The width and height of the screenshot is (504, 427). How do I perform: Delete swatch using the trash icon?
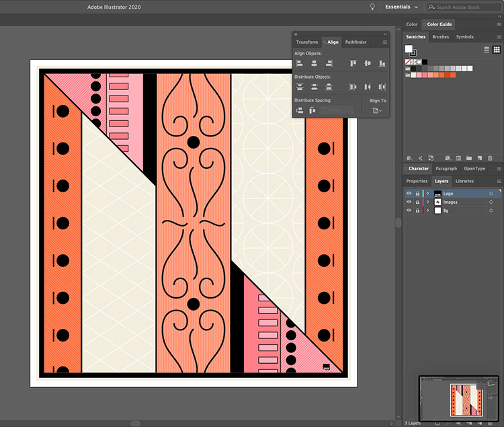[490, 158]
